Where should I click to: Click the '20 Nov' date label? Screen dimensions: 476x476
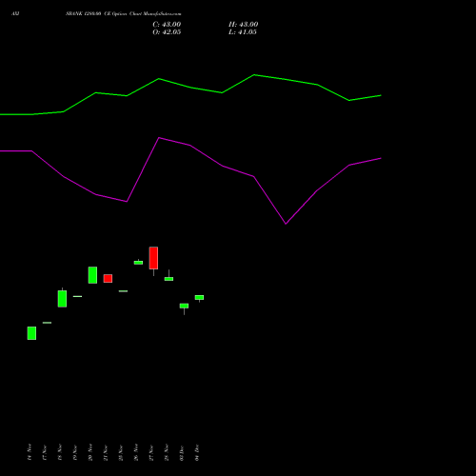[x=90, y=452]
